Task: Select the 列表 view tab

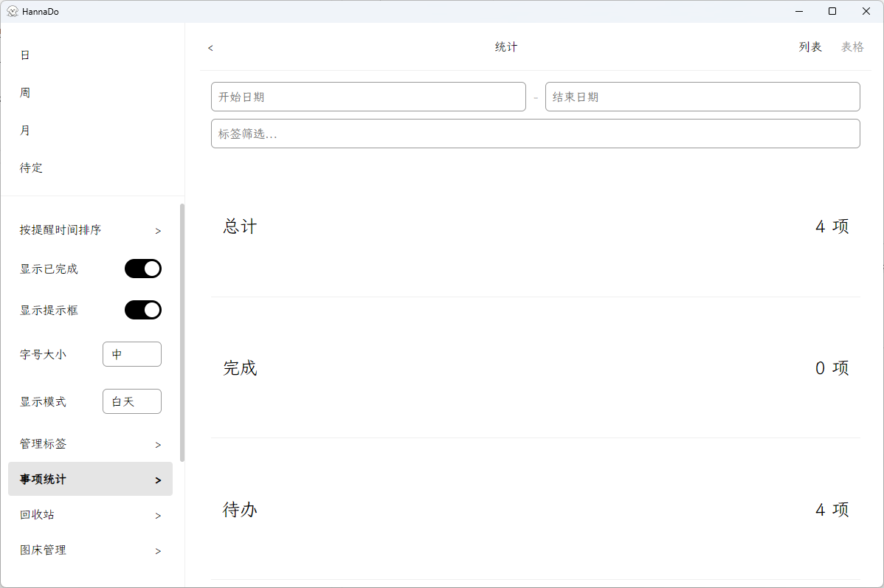Action: pyautogui.click(x=810, y=46)
